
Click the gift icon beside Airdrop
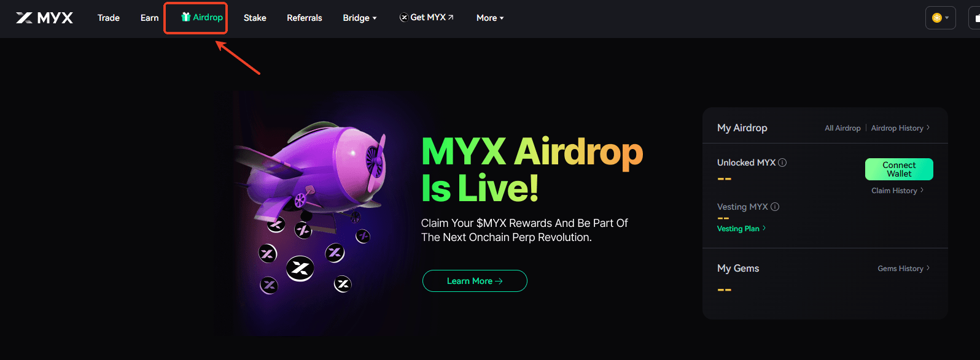pos(185,17)
